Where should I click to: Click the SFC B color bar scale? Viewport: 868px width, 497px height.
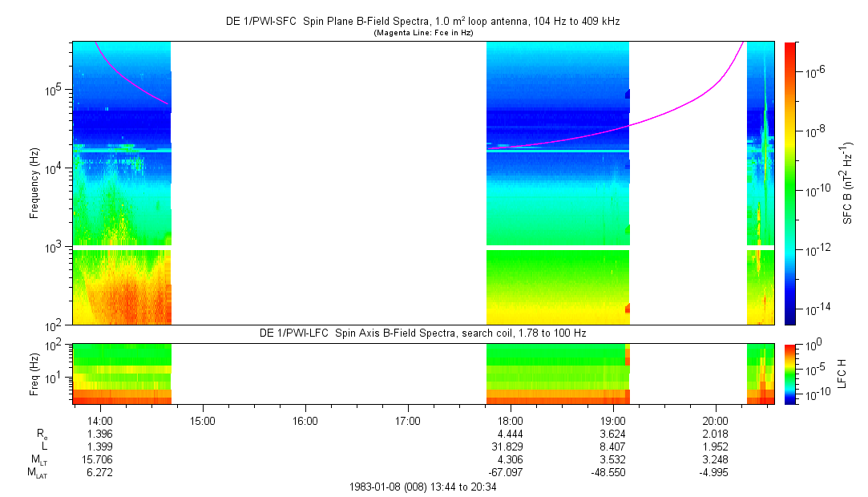[789, 183]
